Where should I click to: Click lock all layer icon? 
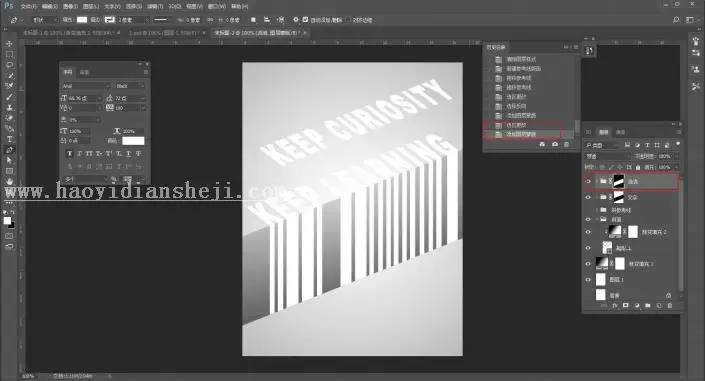point(638,167)
